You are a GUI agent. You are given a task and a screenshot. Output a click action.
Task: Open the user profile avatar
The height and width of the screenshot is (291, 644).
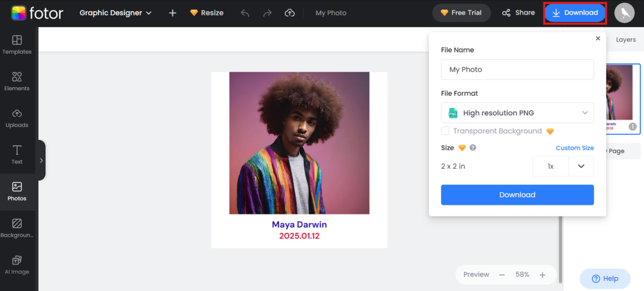[x=624, y=13]
